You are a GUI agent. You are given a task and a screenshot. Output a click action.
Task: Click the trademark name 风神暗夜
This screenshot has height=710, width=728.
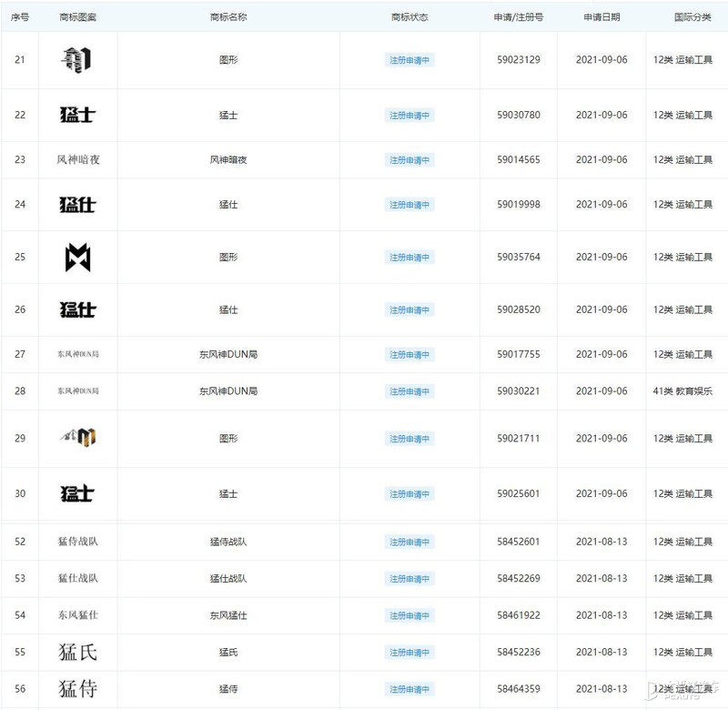[228, 159]
